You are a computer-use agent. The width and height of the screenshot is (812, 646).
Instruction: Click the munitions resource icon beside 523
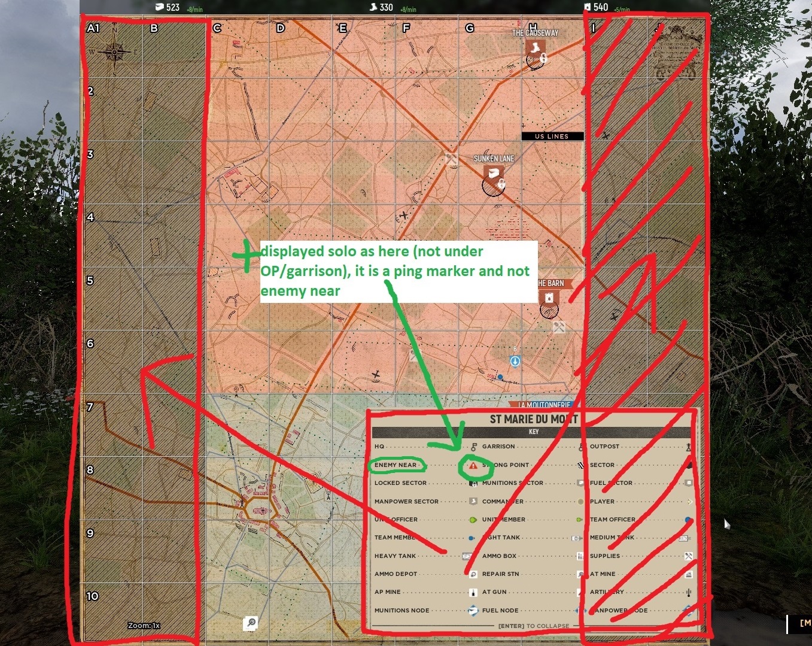pos(159,7)
